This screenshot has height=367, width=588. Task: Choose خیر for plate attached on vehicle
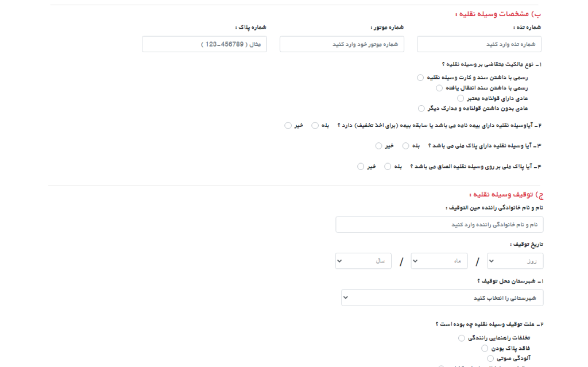tap(361, 166)
